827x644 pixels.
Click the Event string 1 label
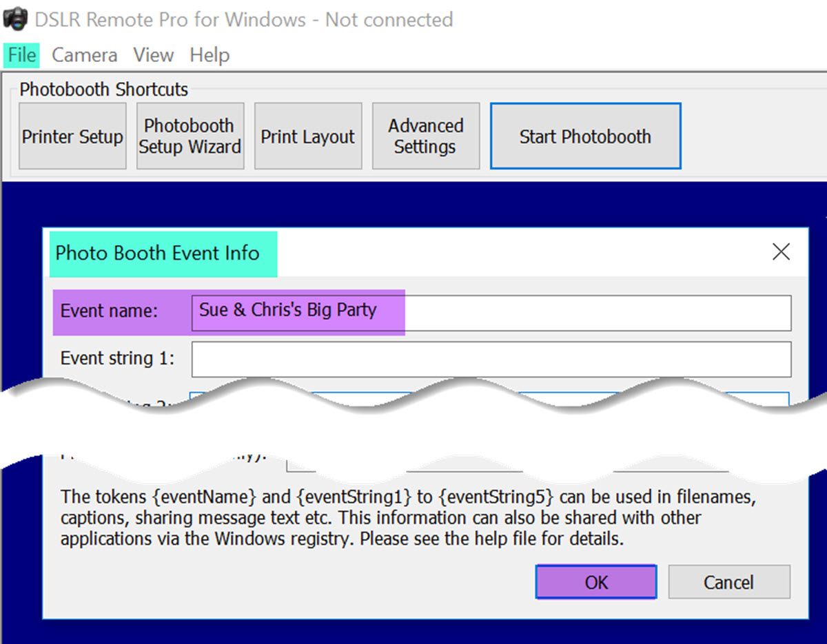pyautogui.click(x=117, y=359)
